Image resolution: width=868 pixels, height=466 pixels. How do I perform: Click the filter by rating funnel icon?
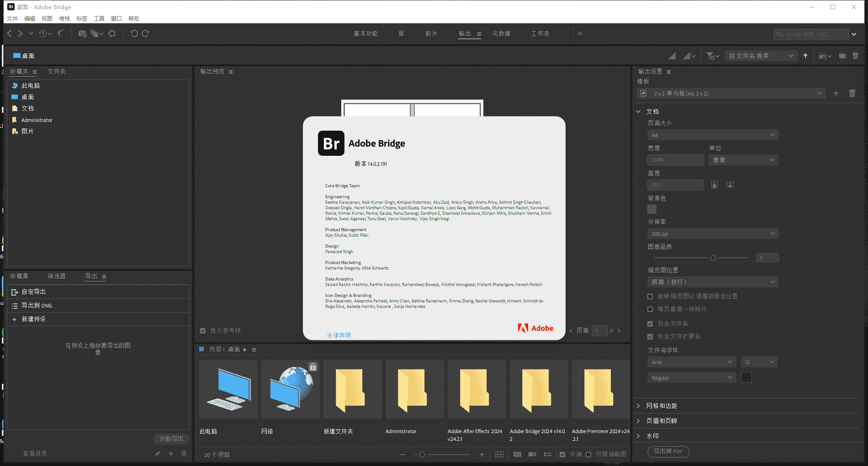click(x=710, y=56)
